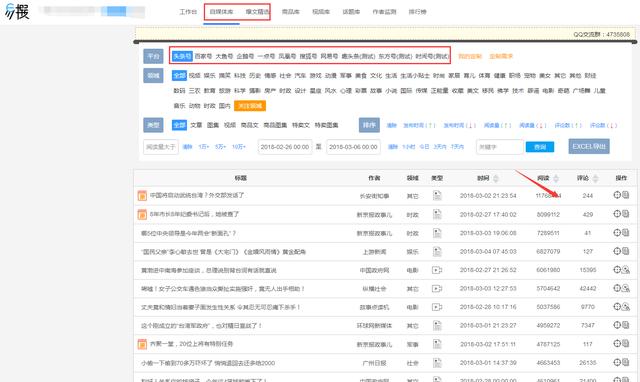
Task: Click the author 广州日报 in the table
Action: (374, 363)
